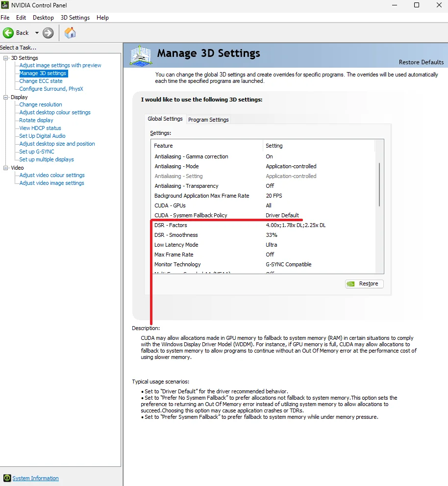This screenshot has height=486, width=448.
Task: Select Background Application Max Frame Rate row
Action: click(263, 196)
